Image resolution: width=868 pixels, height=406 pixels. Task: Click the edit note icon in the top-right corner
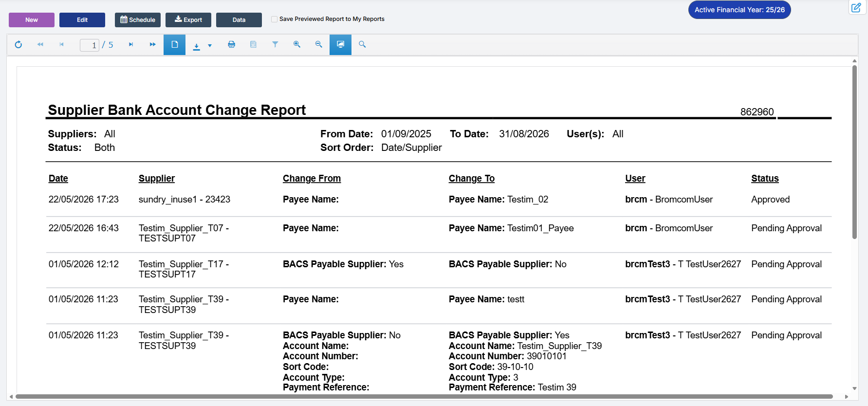(856, 8)
